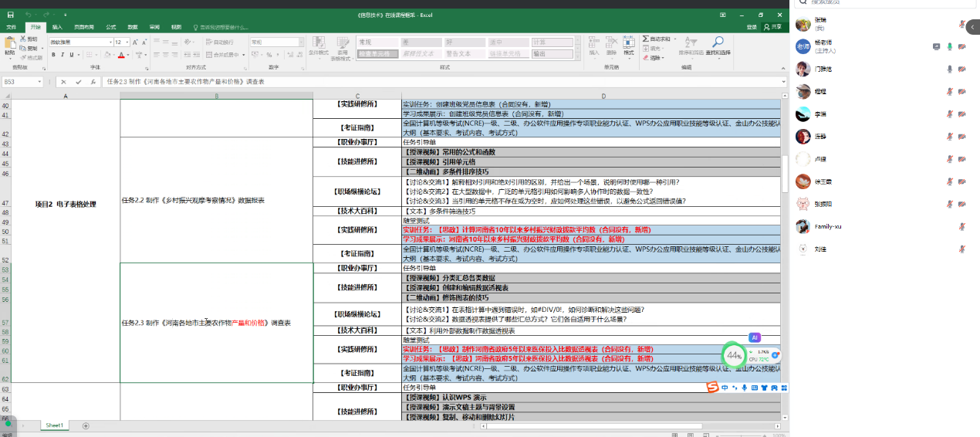The image size is (980, 437).
Task: Open Conditional Formatting in ribbon
Action: tap(318, 46)
